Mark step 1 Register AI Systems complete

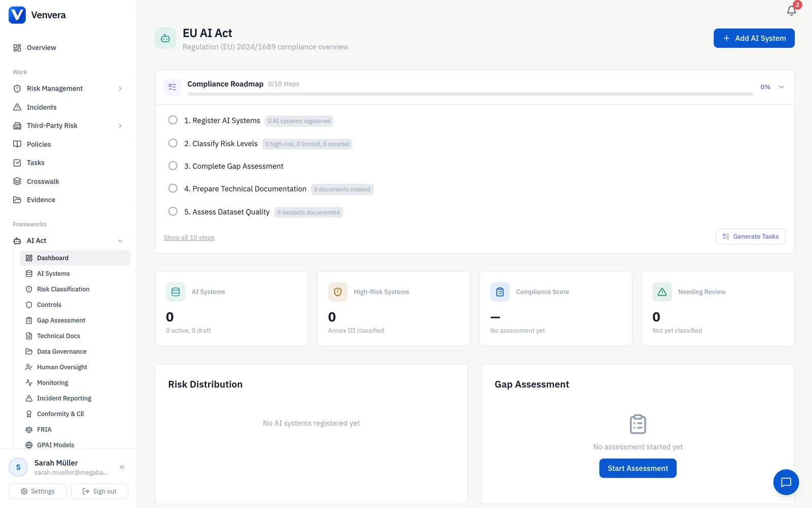[x=173, y=120]
